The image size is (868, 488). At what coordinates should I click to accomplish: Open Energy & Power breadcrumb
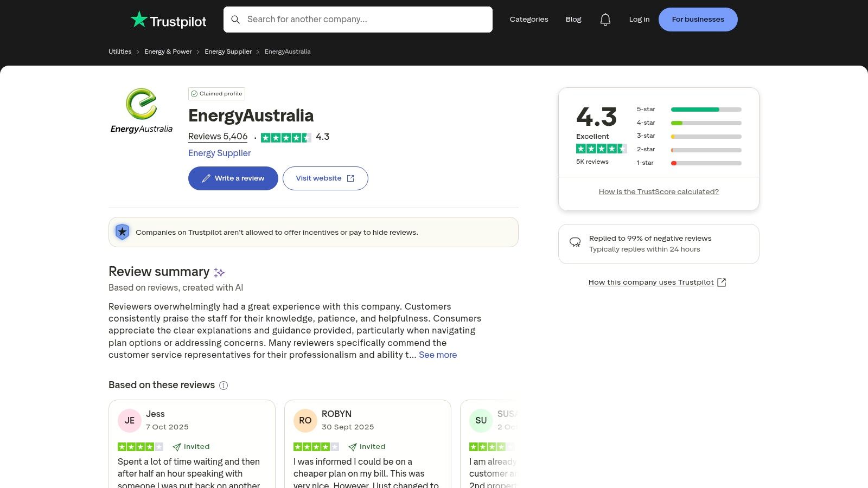(168, 52)
